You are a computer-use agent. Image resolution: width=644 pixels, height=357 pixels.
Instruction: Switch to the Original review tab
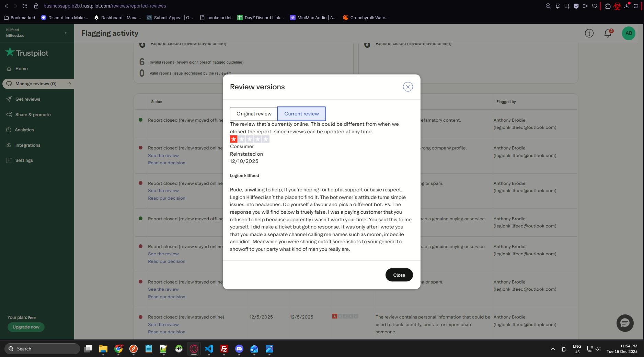(x=254, y=114)
